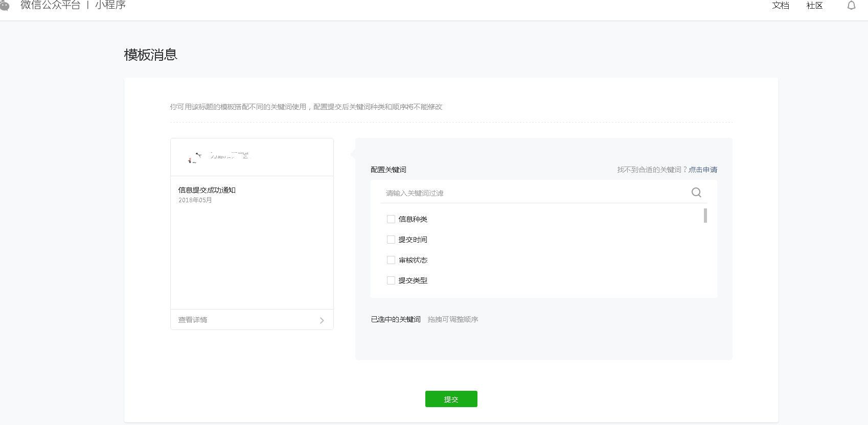
Task: Click the arrow chevron beside 查看详情
Action: point(322,320)
